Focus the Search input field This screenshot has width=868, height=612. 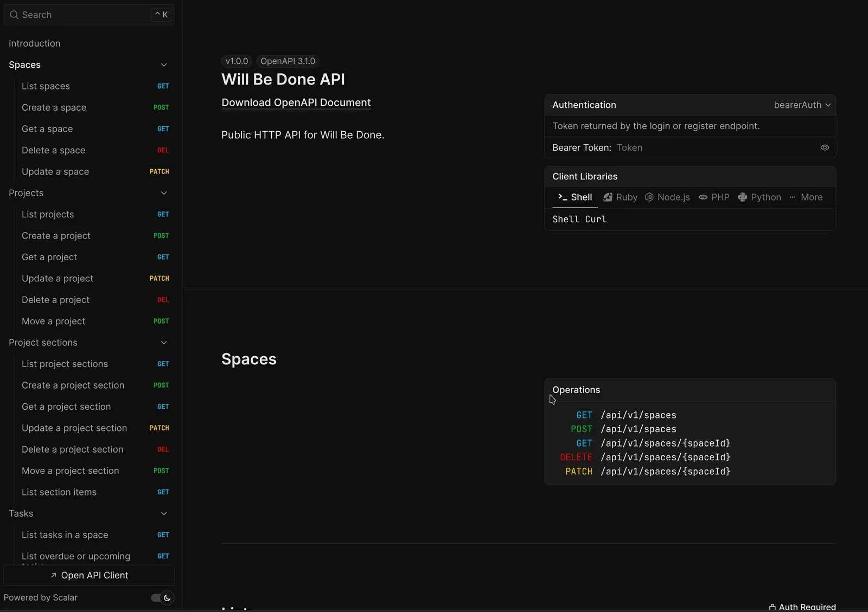(x=89, y=15)
